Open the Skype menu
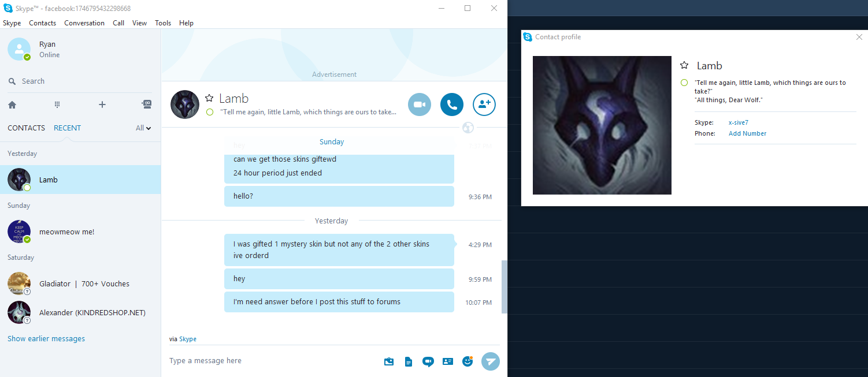 click(12, 23)
